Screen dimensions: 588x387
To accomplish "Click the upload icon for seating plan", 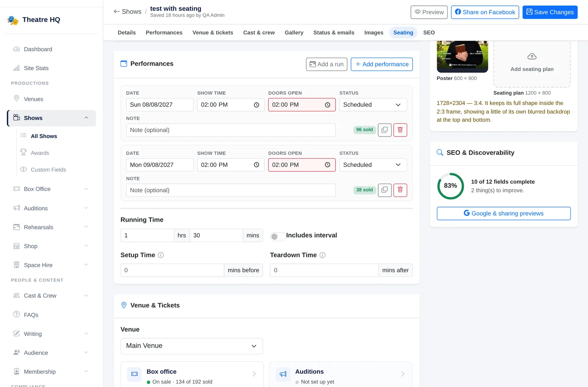I will 532,57.
